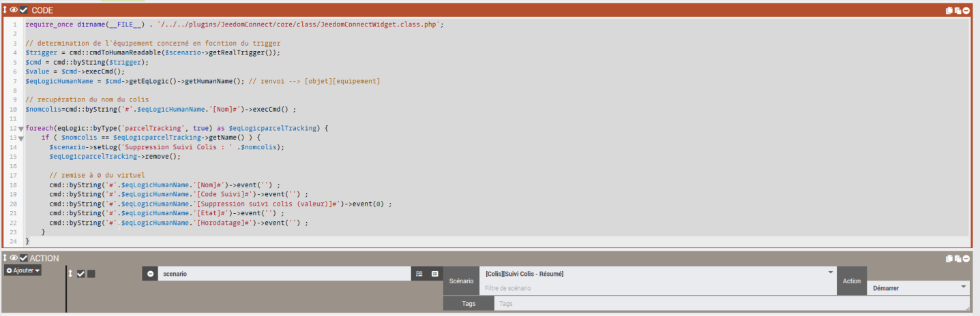Viewport: 980px width, 316px height.
Task: Copy the CODE block
Action: [949, 10]
